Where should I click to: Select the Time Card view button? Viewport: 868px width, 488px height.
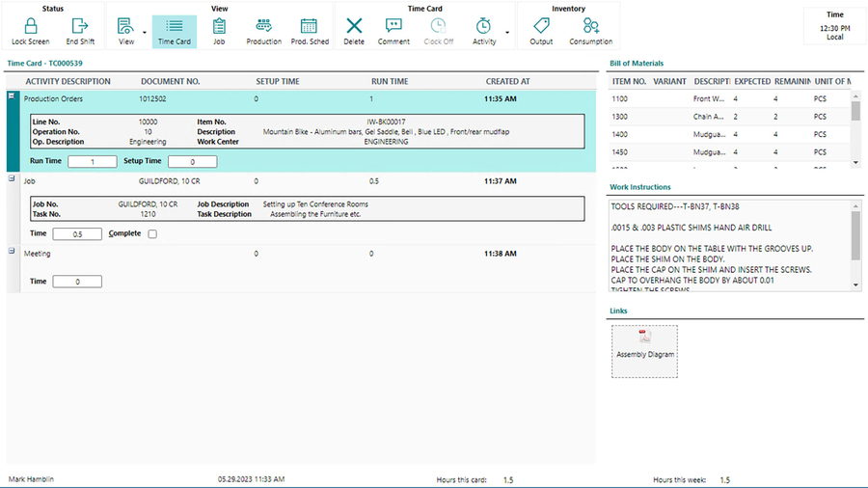(x=174, y=30)
